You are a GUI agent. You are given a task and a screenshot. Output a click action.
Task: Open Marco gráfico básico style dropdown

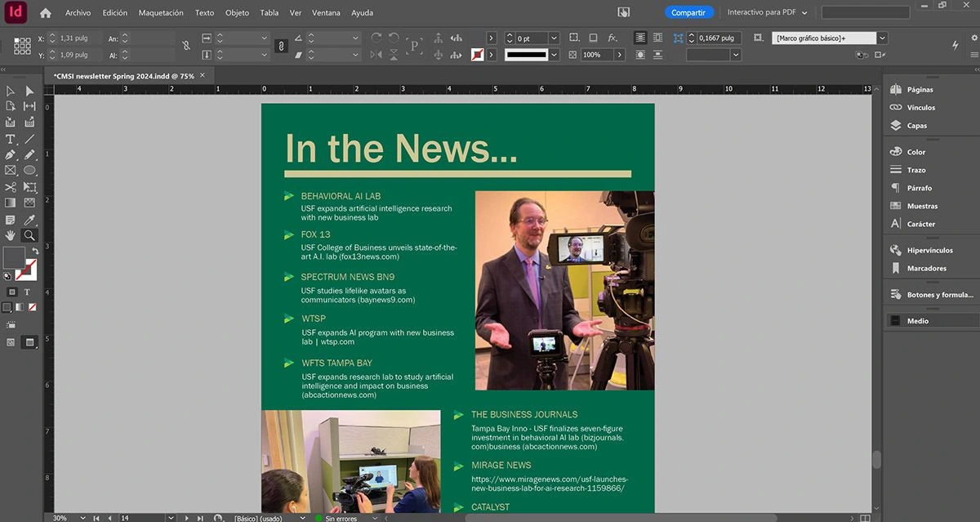point(882,38)
